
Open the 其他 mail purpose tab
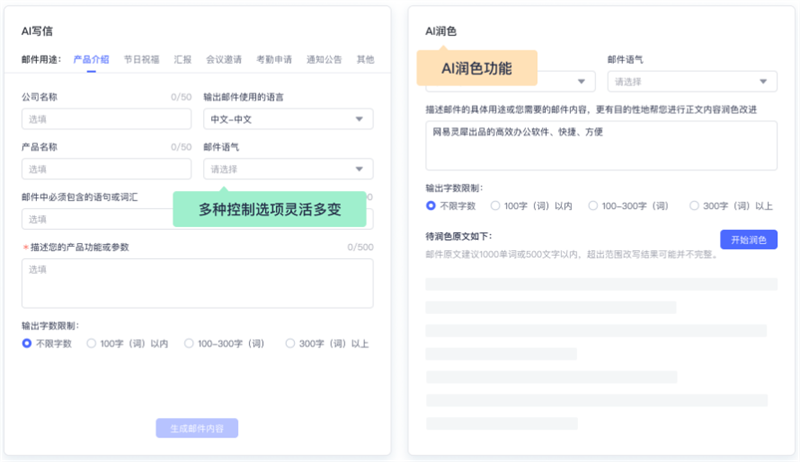[x=365, y=60]
